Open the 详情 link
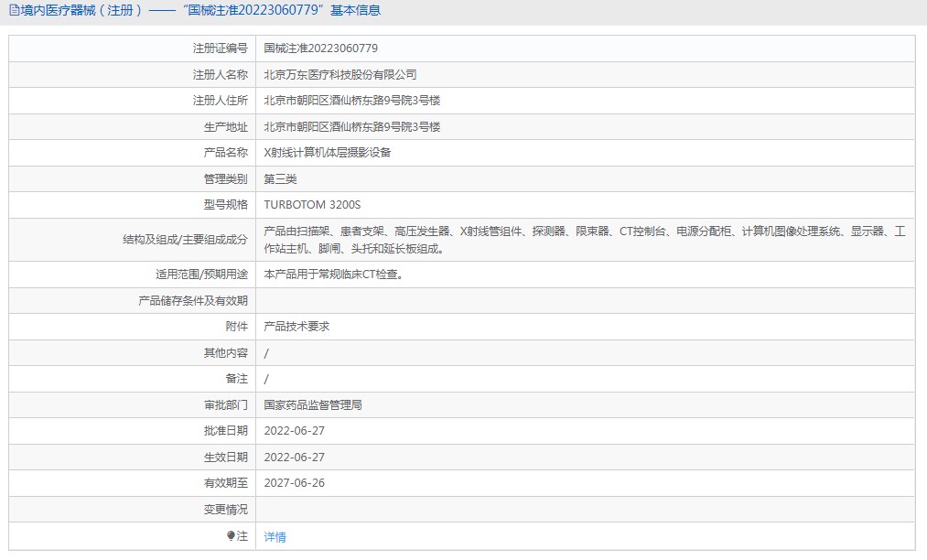 tap(275, 537)
